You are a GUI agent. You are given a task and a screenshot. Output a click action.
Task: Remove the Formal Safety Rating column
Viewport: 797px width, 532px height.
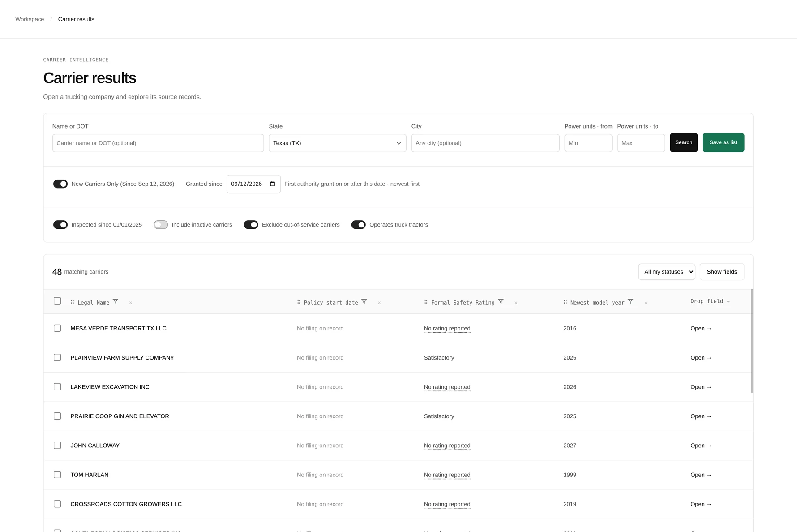516,303
